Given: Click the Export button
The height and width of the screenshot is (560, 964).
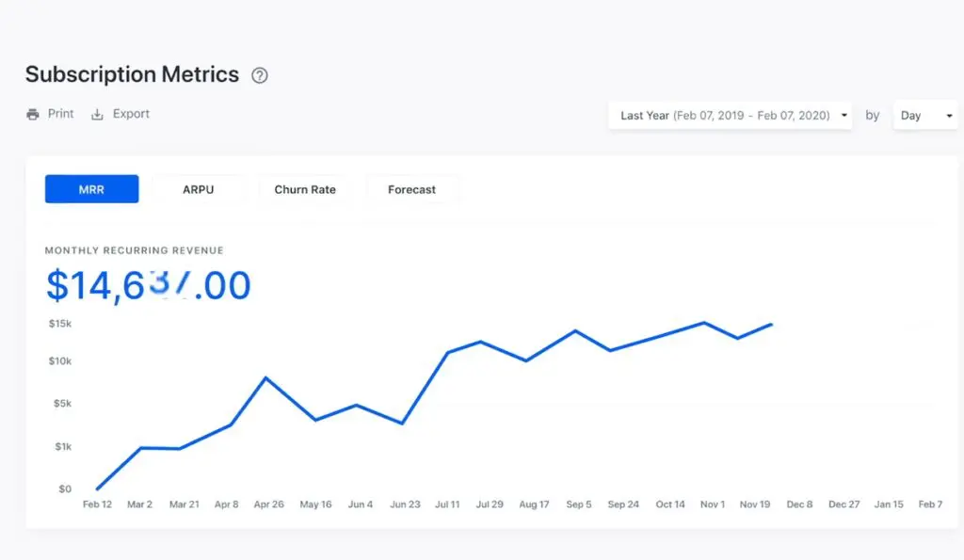Looking at the screenshot, I should click(x=120, y=113).
